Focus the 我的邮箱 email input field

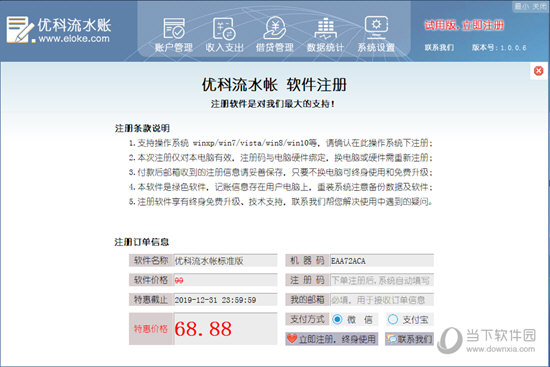(382, 300)
